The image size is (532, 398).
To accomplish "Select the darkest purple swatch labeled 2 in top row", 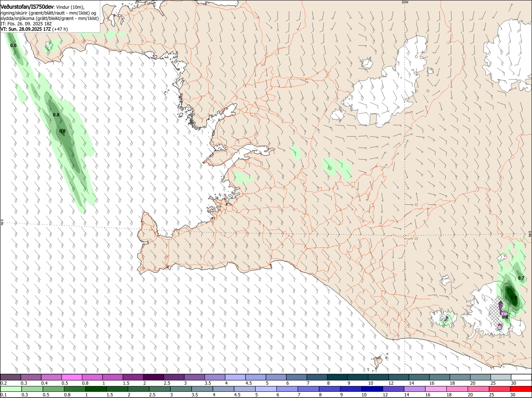I will click(x=153, y=377).
